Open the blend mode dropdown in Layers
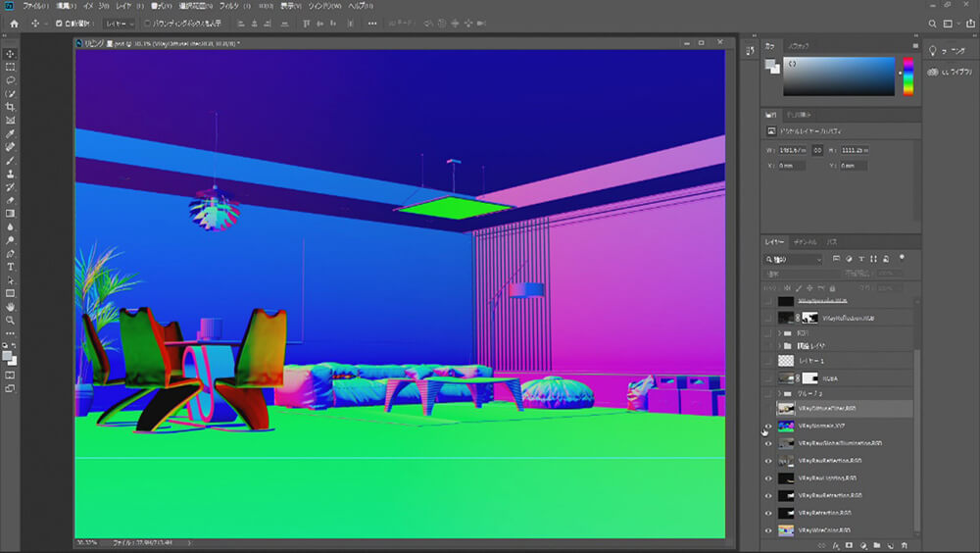Viewport: 980px width, 553px height. pos(803,274)
